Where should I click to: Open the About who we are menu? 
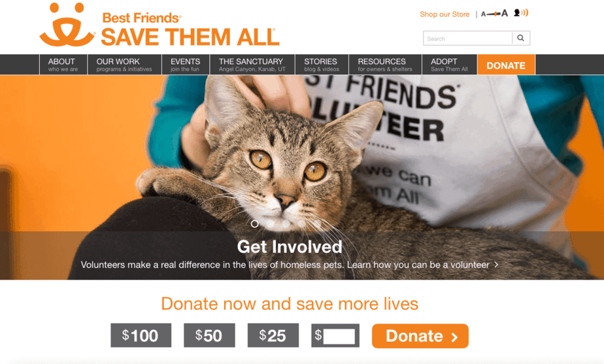[63, 64]
